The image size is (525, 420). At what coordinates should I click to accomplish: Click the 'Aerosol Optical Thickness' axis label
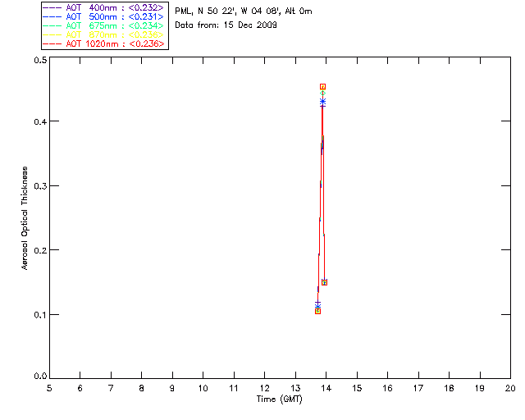click(25, 218)
